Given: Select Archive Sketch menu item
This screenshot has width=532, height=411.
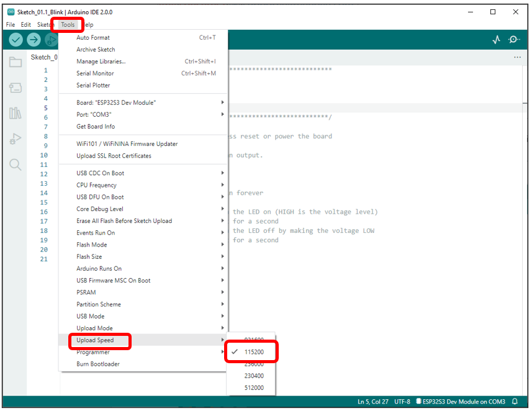Looking at the screenshot, I should pos(143,50).
